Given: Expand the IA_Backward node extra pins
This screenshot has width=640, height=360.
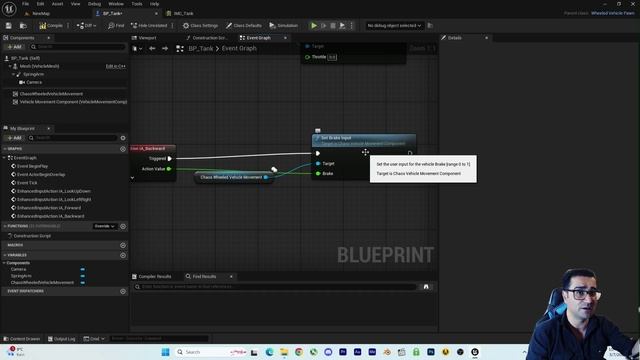Looking at the screenshot, I should pos(132,178).
